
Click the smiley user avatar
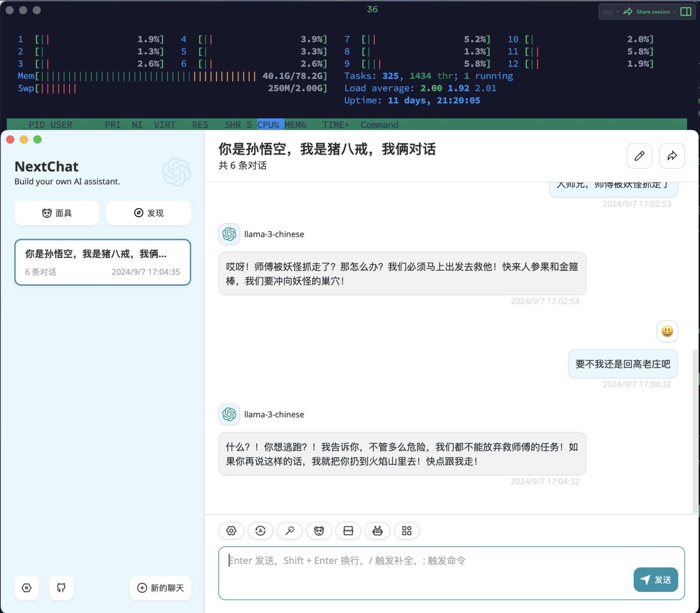click(x=667, y=331)
